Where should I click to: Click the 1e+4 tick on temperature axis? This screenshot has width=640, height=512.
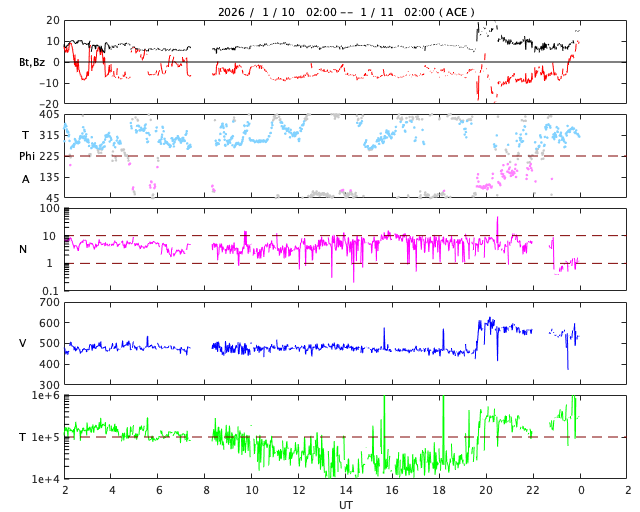[x=44, y=479]
